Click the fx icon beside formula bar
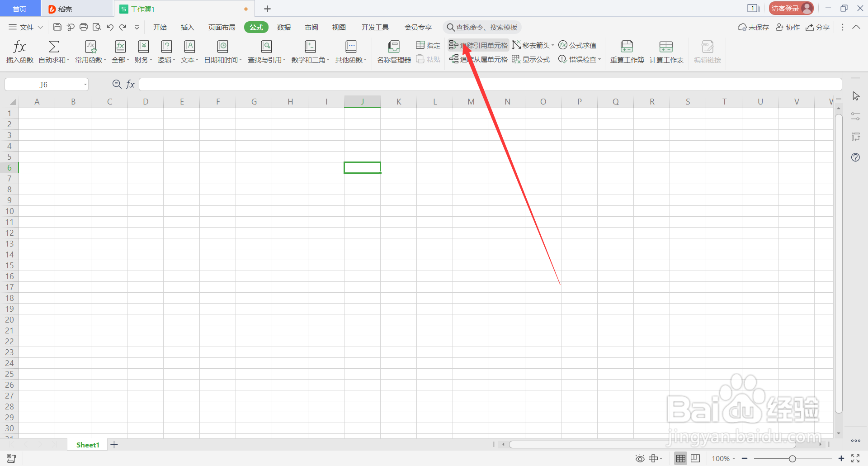The width and height of the screenshot is (868, 466). point(130,84)
